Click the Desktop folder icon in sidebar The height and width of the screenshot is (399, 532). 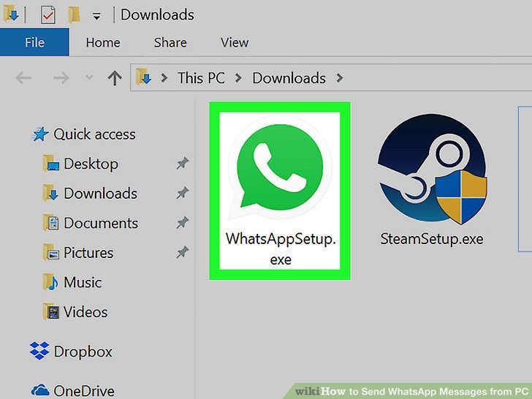click(x=51, y=164)
